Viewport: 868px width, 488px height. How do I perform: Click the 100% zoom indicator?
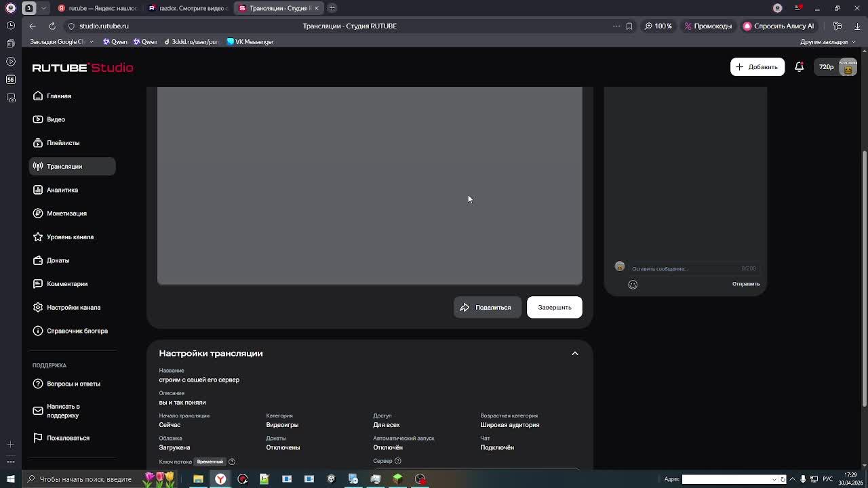point(658,26)
